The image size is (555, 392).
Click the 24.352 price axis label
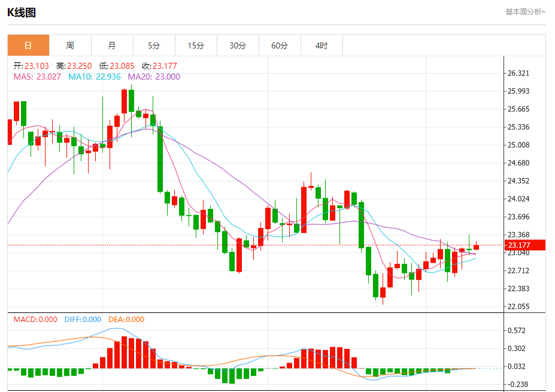518,181
